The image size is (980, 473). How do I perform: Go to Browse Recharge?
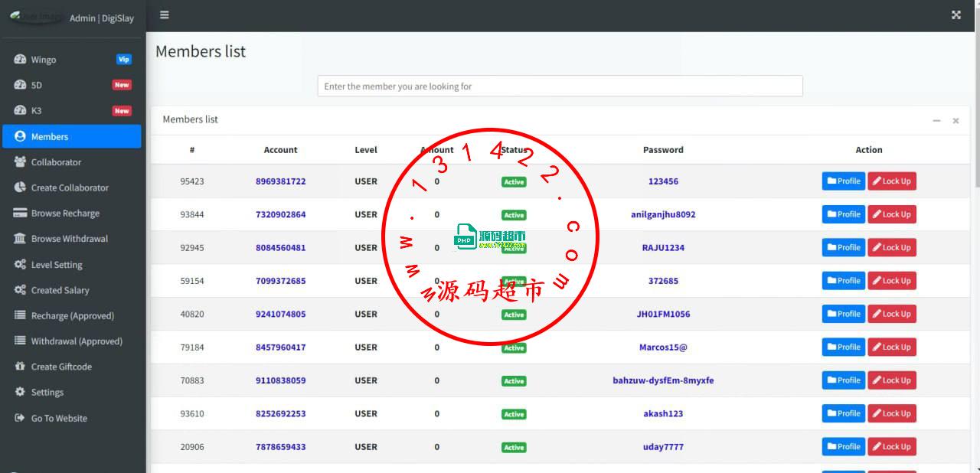[73, 214]
